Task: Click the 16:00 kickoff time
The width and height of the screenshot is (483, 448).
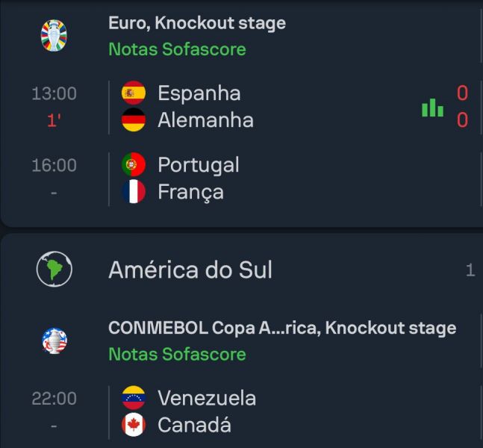Action: pyautogui.click(x=54, y=165)
